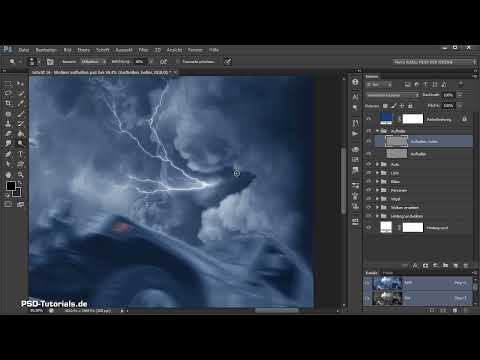The width and height of the screenshot is (480, 360).
Task: Open the Bearbeiten menu
Action: pos(46,50)
